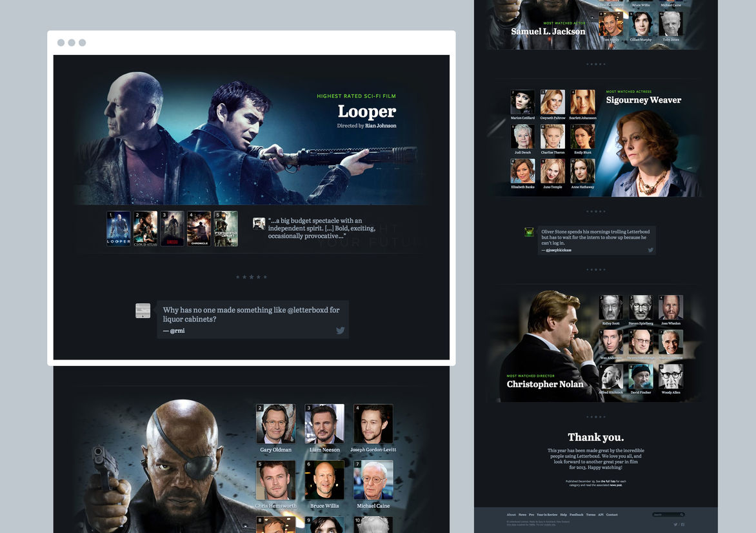The width and height of the screenshot is (756, 533).
Task: Open Emily Blunt's portrait
Action: 582,137
